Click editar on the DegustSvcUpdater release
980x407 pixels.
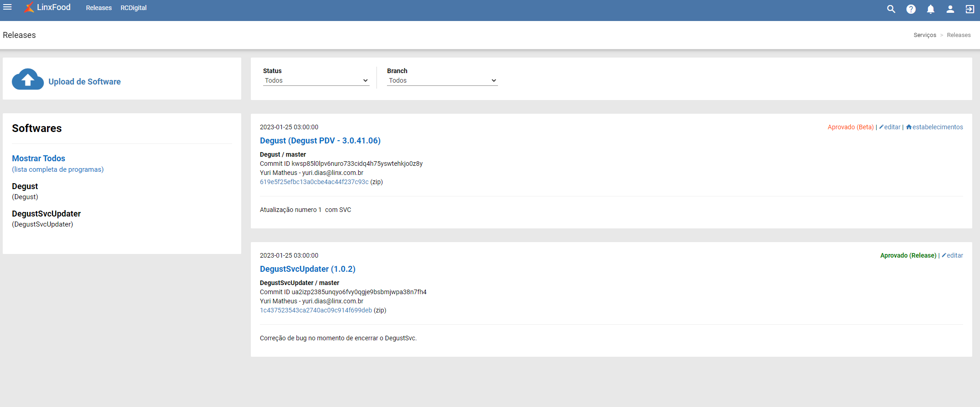point(955,255)
